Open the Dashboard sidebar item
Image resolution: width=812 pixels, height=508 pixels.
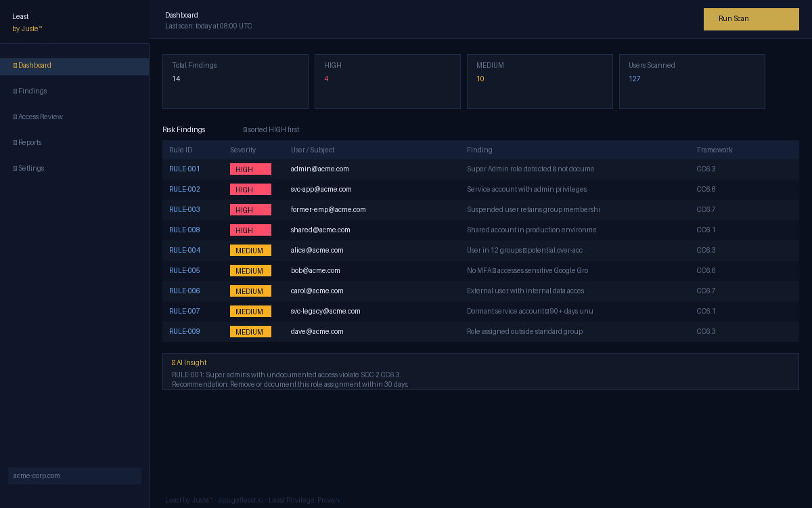(x=74, y=66)
